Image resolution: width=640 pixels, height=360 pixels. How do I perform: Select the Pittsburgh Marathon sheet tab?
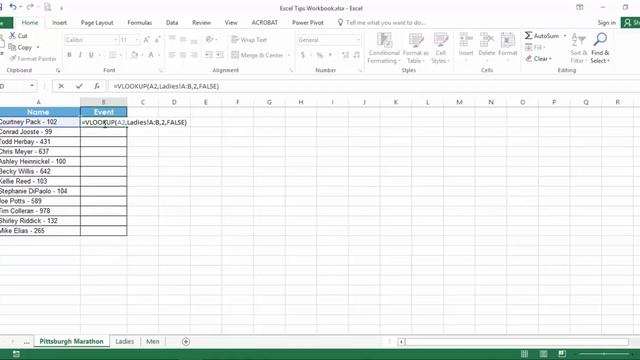[71, 342]
